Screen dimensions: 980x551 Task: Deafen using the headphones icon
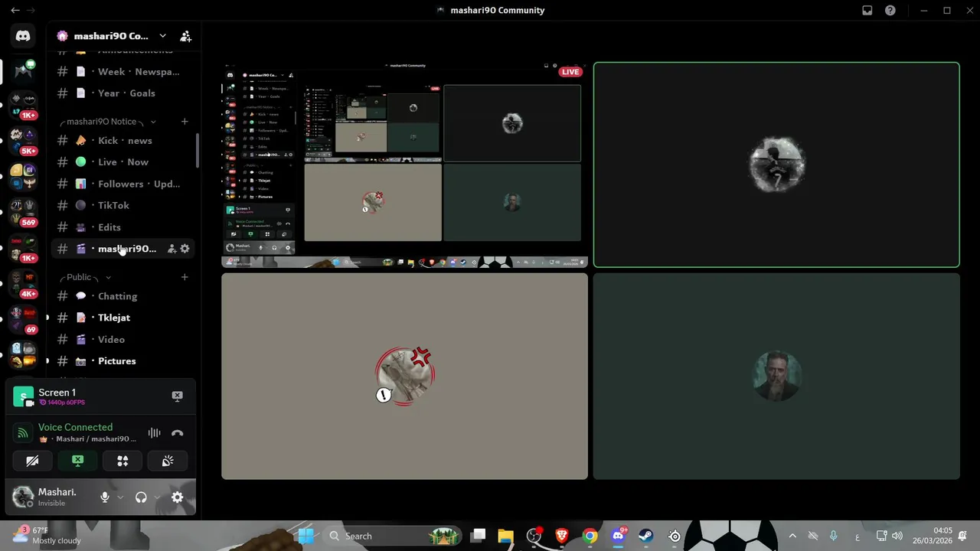pyautogui.click(x=141, y=497)
